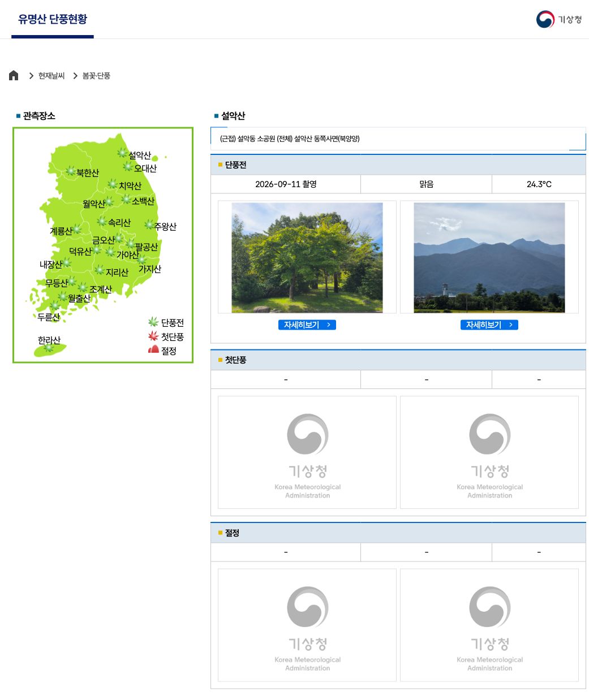Click the 조계산 label on the map
This screenshot has width=589, height=700.
[x=101, y=289]
